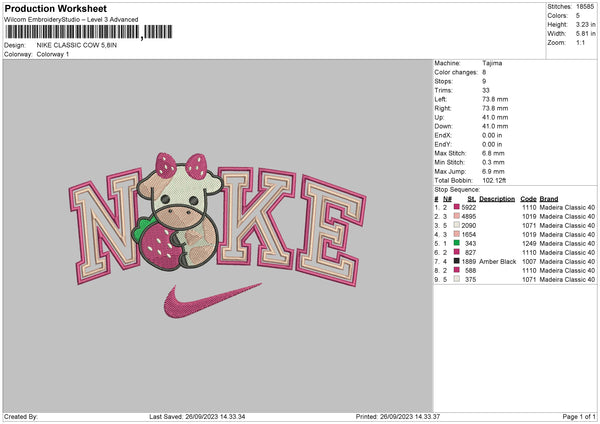
Task: Click code "1249" in the stop sequence
Action: tap(529, 243)
